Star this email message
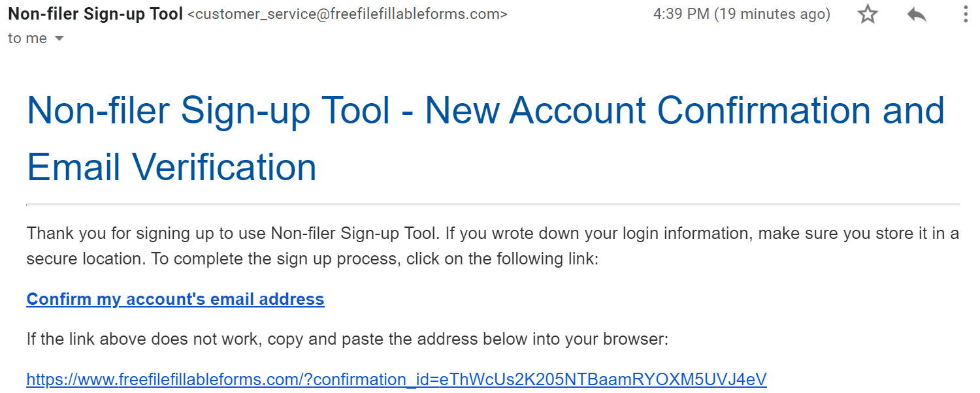Screen dimensions: 980x393 pos(868,14)
